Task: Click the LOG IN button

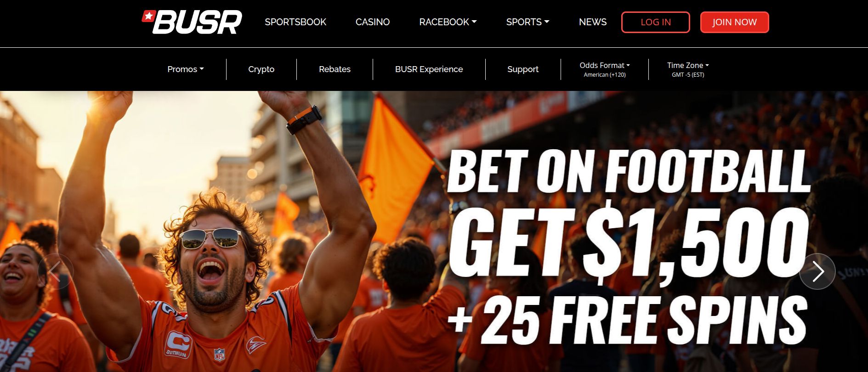Action: click(x=656, y=22)
